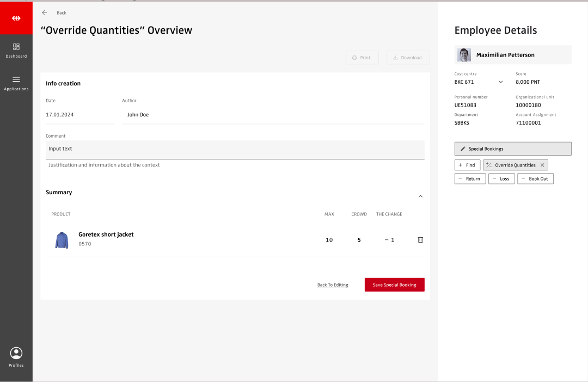The image size is (588, 382).
Task: Click the Download button
Action: [x=408, y=58]
